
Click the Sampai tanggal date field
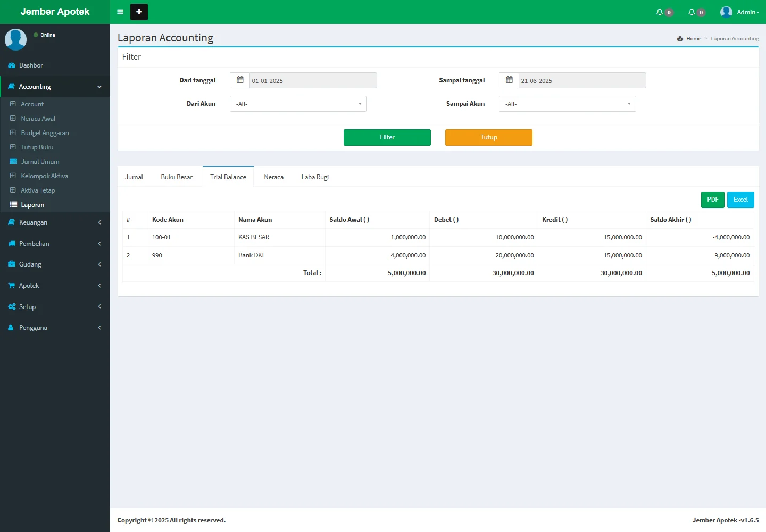click(x=582, y=81)
